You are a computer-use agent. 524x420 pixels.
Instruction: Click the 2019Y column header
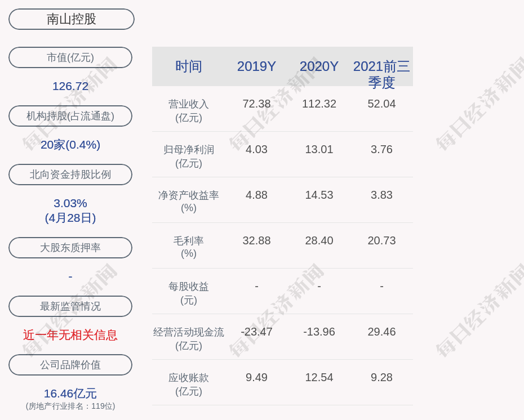coord(257,66)
